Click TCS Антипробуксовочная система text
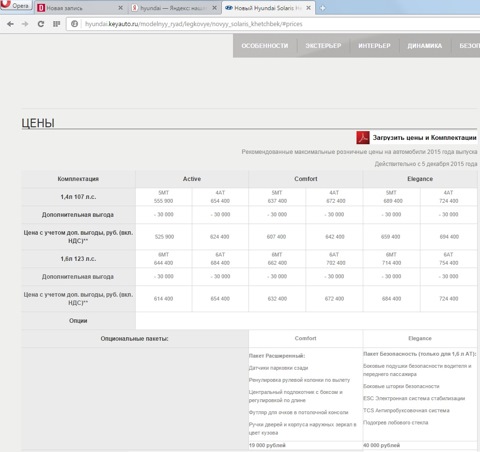This screenshot has width=480, height=452. coord(406,410)
